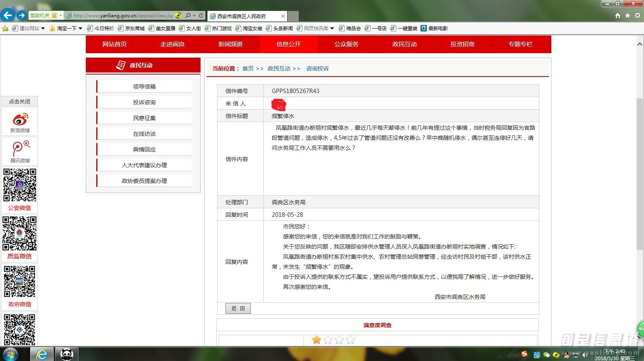The image size is (644, 361).
Task: Click the network tray icon
Action: coord(576,355)
